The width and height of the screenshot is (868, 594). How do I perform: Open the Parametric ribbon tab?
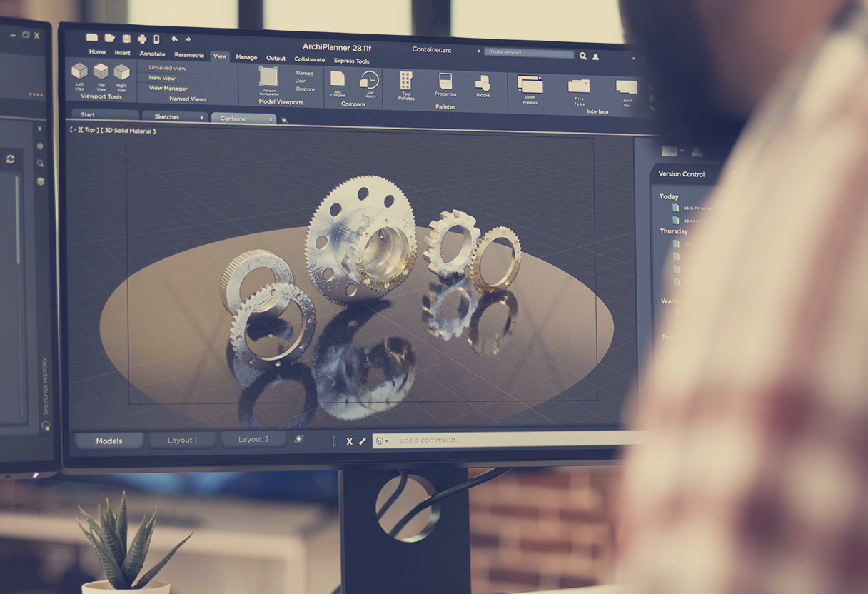(189, 54)
